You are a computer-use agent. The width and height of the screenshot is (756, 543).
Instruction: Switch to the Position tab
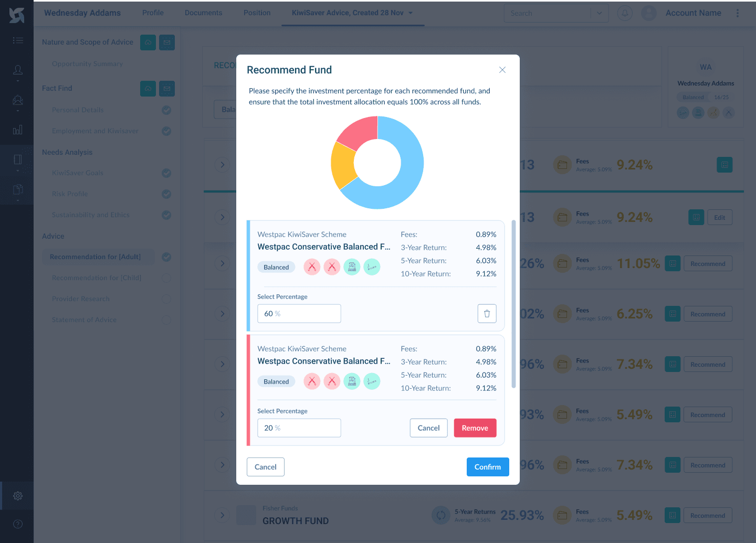257,13
